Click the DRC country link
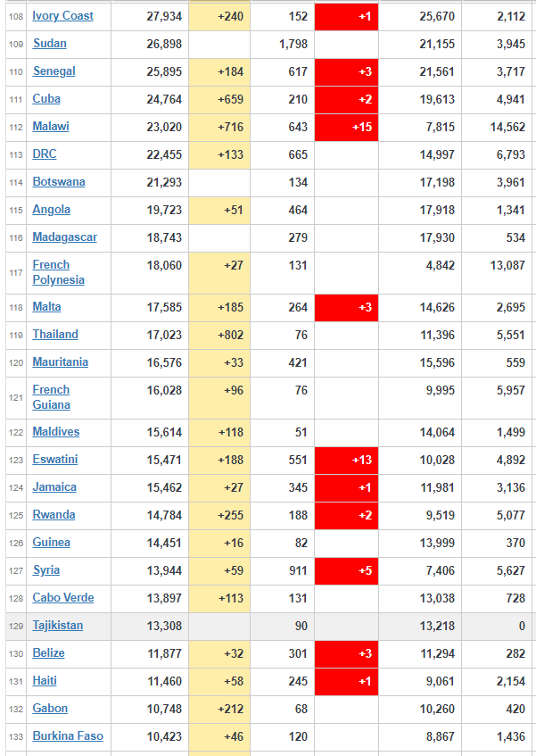536x756 pixels. tap(45, 154)
